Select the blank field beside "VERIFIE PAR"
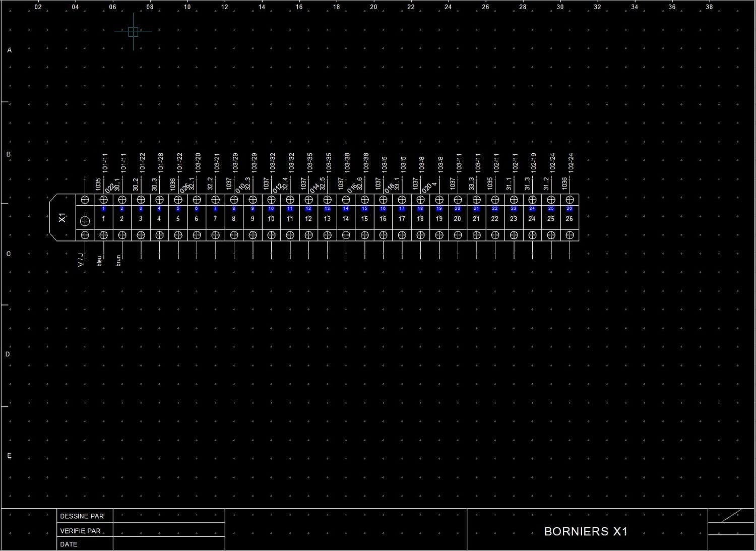The image size is (756, 551). 169,530
